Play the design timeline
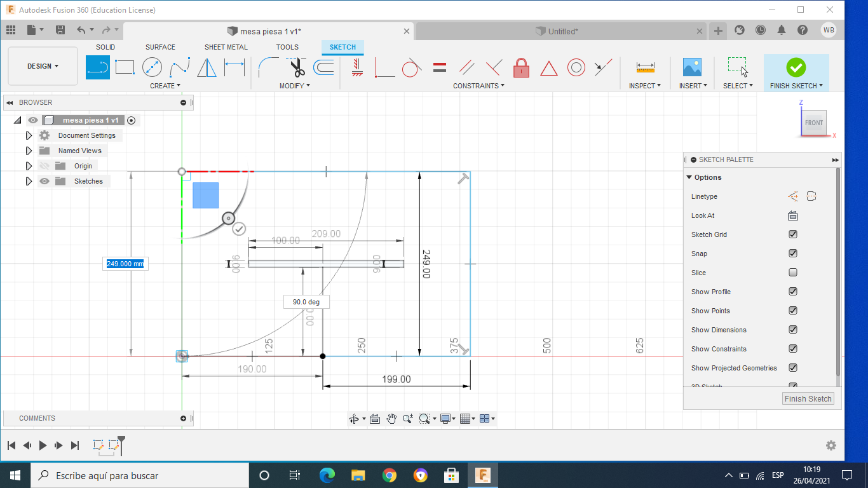868x488 pixels. point(43,445)
